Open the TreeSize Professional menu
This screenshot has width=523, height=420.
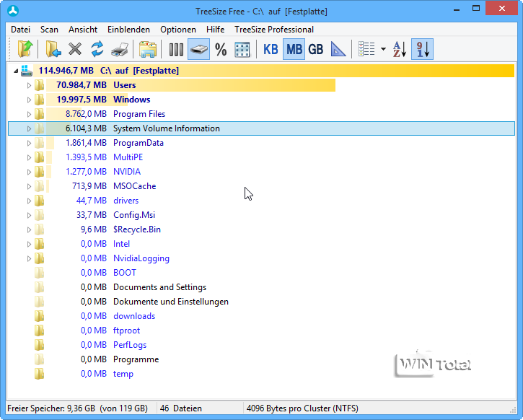[273, 30]
